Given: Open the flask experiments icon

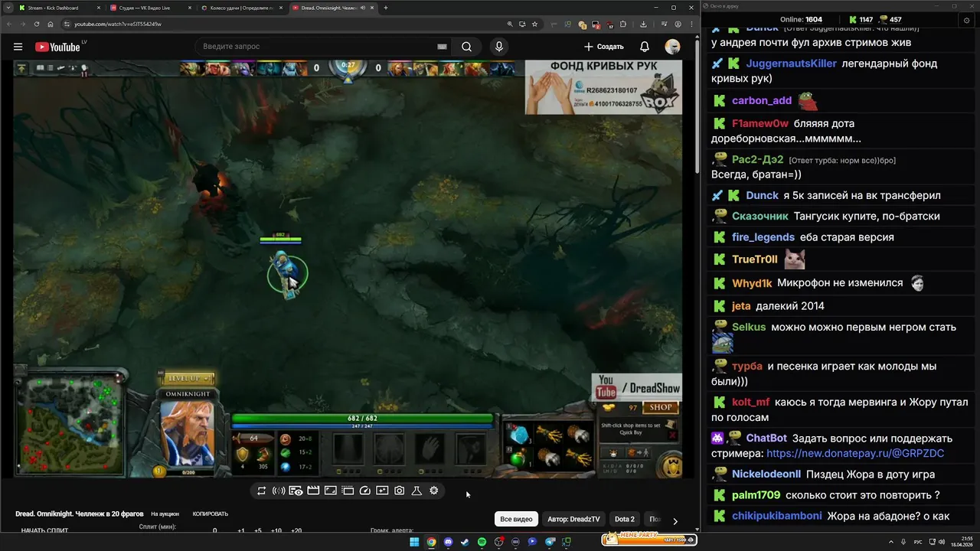Looking at the screenshot, I should tap(416, 491).
